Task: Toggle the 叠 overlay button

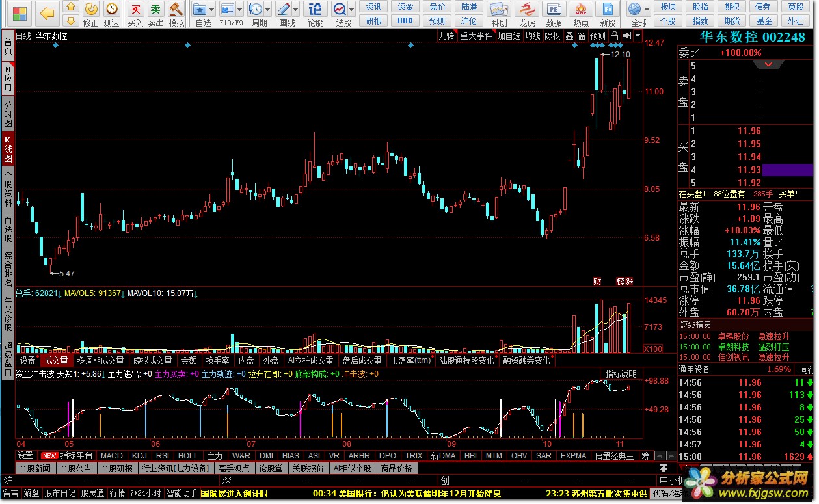Action: click(570, 36)
